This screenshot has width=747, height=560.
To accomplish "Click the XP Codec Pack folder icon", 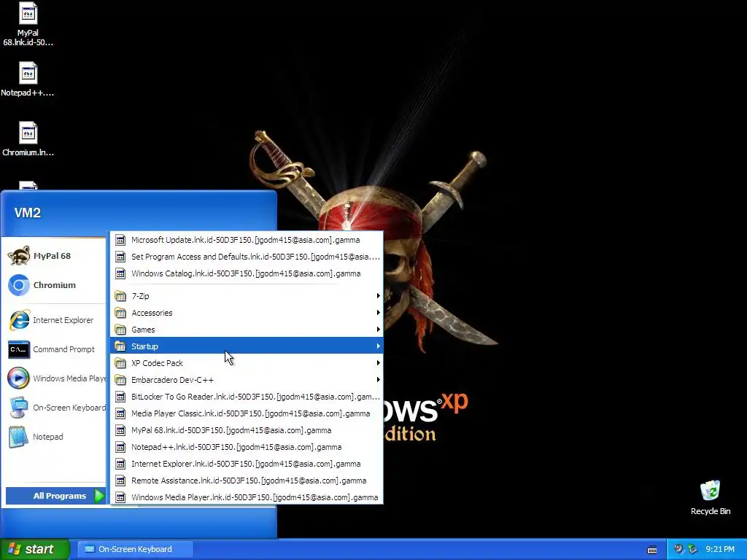I will click(120, 363).
